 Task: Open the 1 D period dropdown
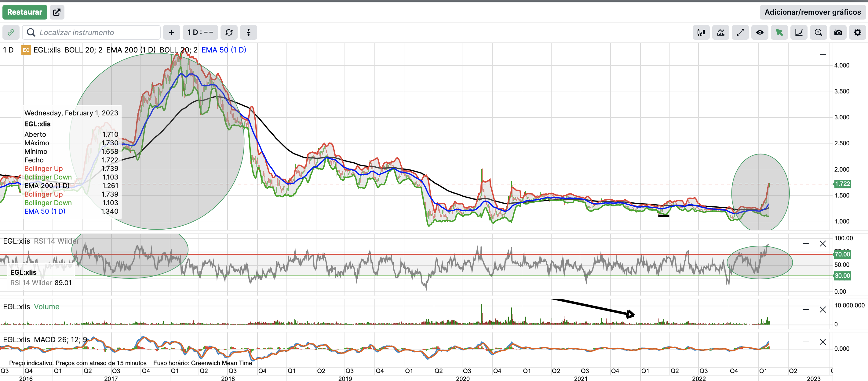pyautogui.click(x=200, y=32)
